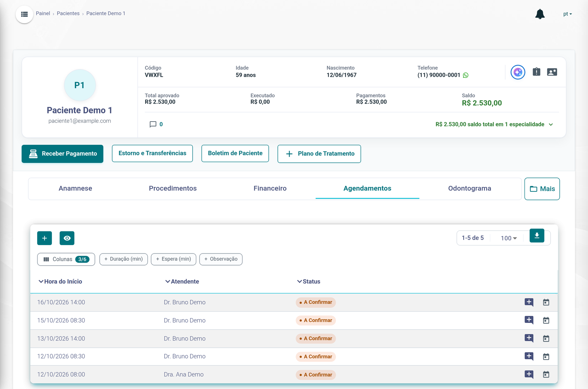
Task: Open calendar for the 12/10/2026 08:00 appointment
Action: click(x=546, y=374)
